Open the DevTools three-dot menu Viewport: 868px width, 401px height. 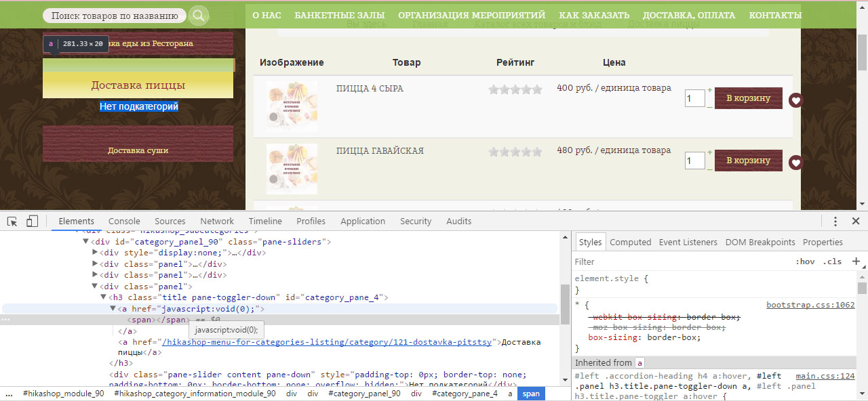835,221
